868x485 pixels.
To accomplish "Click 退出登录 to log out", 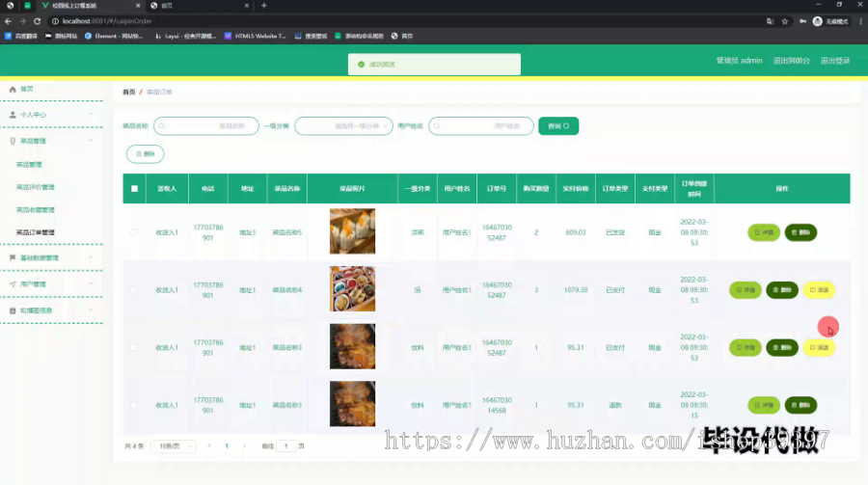I will coord(835,61).
